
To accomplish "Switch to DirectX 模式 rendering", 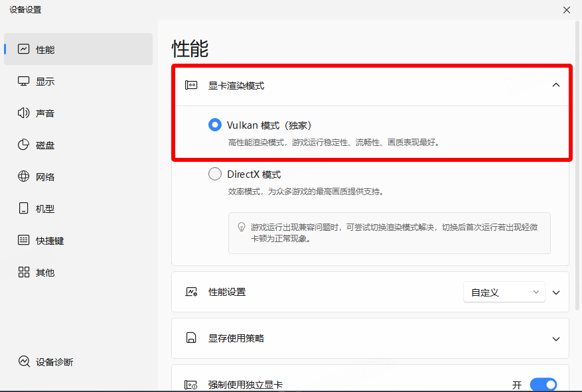I will coord(214,174).
